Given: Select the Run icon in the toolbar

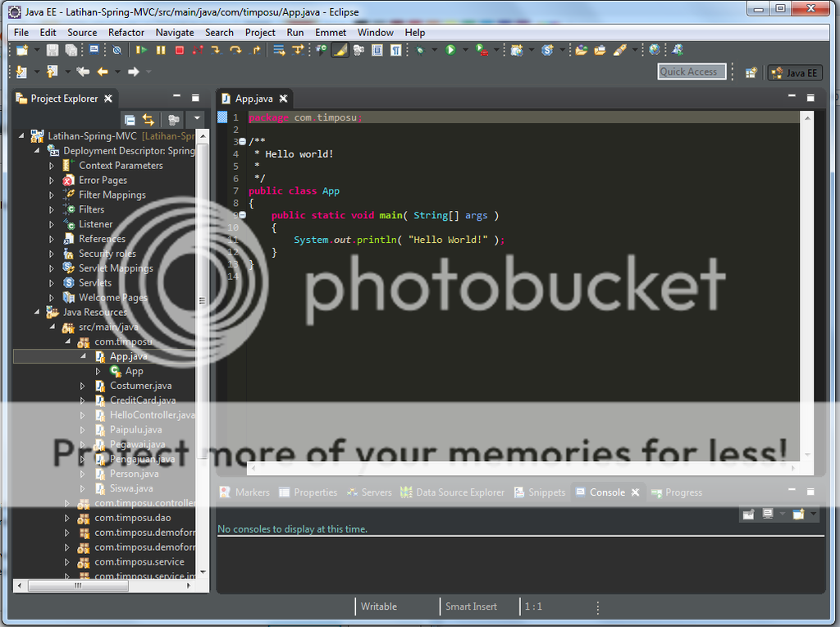Looking at the screenshot, I should [450, 52].
